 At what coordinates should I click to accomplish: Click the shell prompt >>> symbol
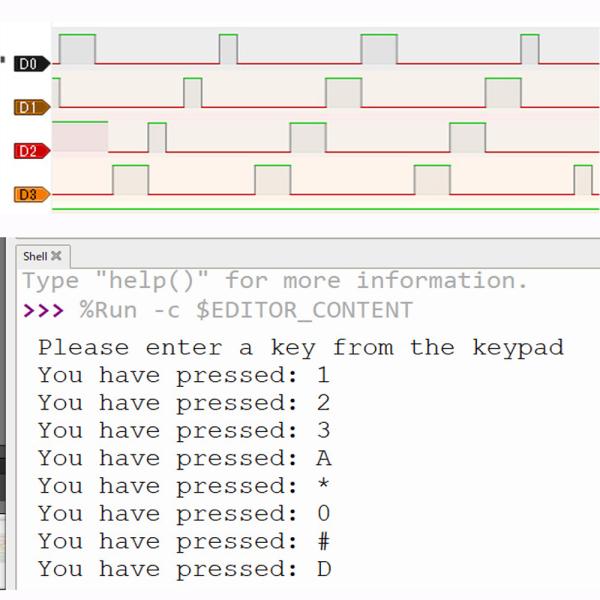[x=43, y=310]
